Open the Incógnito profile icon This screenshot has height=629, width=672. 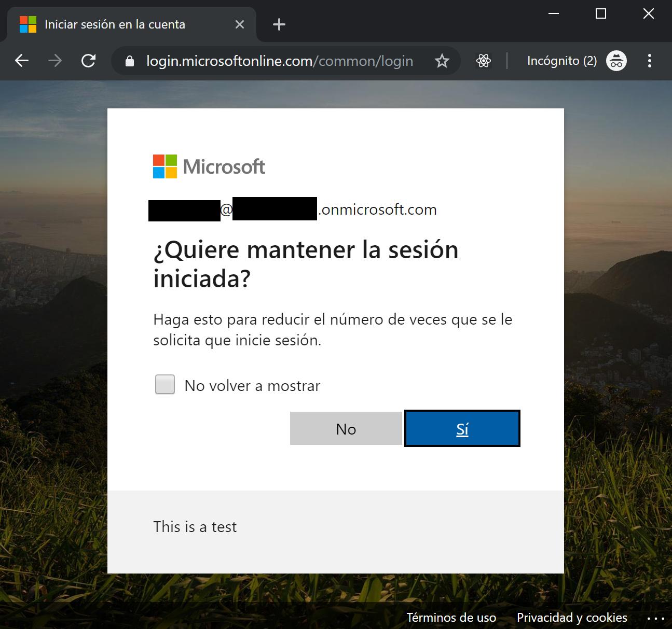pos(616,61)
